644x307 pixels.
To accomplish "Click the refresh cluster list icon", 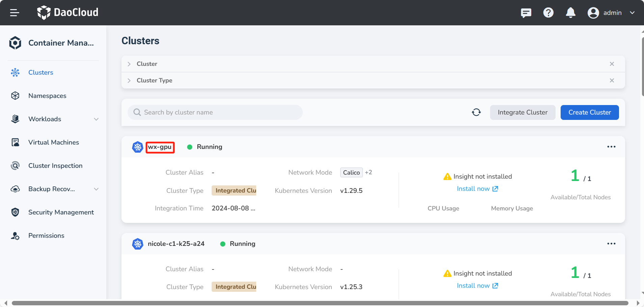I will pyautogui.click(x=476, y=112).
